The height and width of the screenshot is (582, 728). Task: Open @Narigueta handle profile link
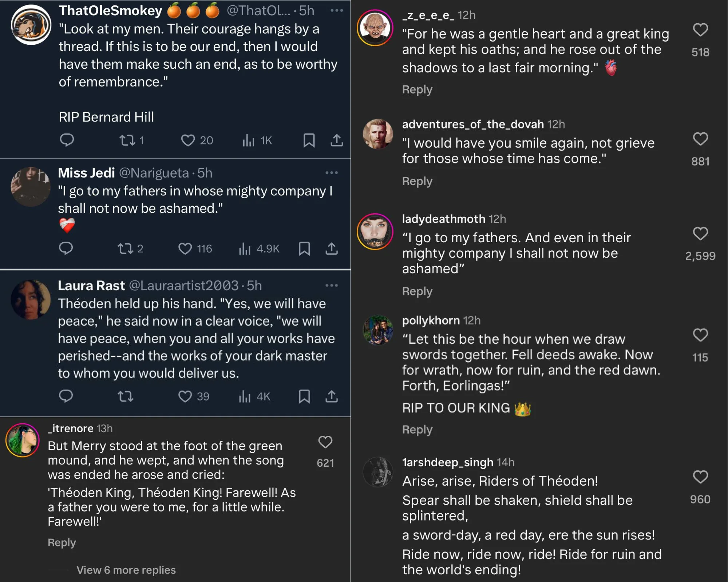coord(154,173)
